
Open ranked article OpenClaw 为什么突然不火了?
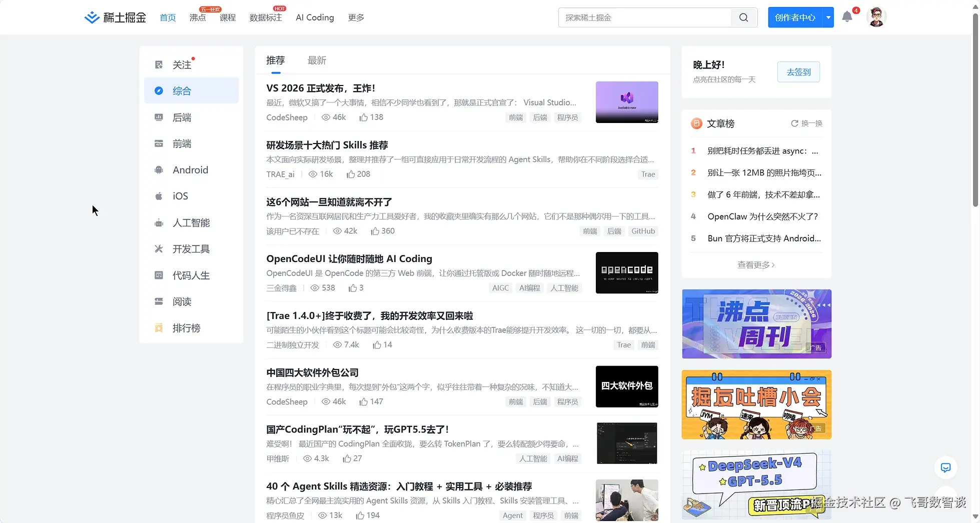[x=762, y=216]
